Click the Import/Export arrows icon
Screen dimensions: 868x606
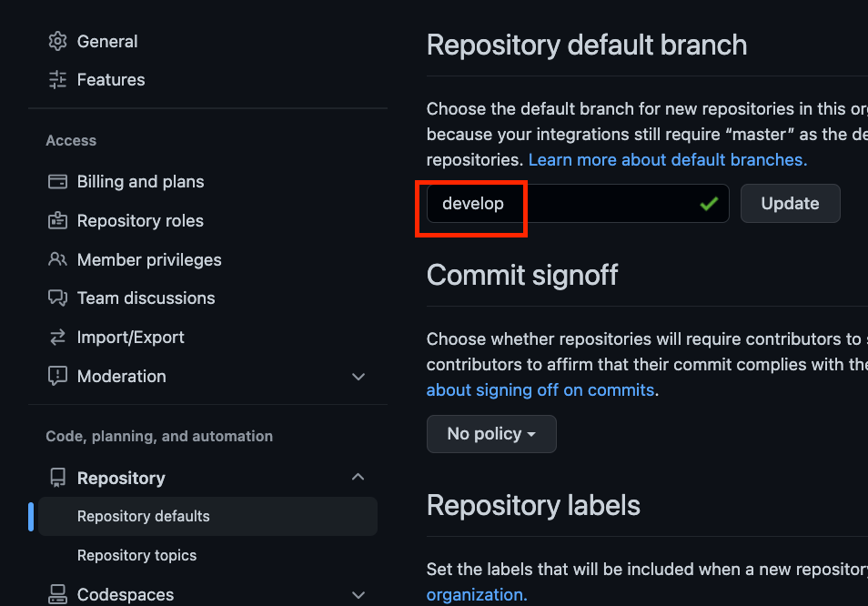coord(57,337)
